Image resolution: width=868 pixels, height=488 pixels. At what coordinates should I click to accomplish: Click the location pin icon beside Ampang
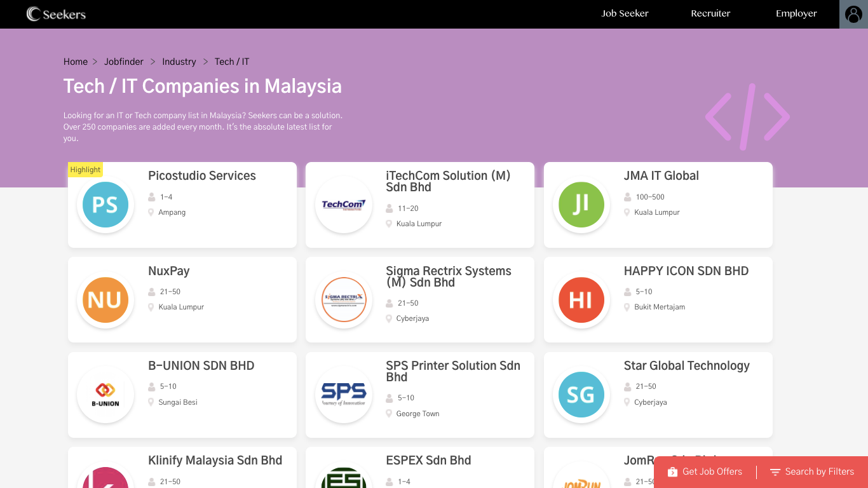151,212
